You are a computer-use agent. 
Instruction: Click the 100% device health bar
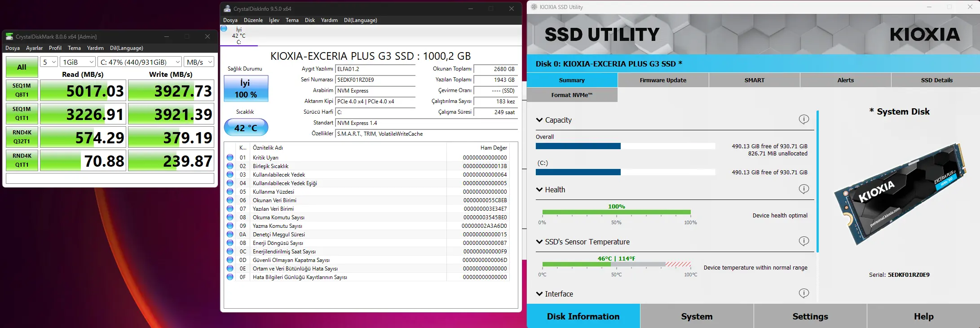point(616,212)
